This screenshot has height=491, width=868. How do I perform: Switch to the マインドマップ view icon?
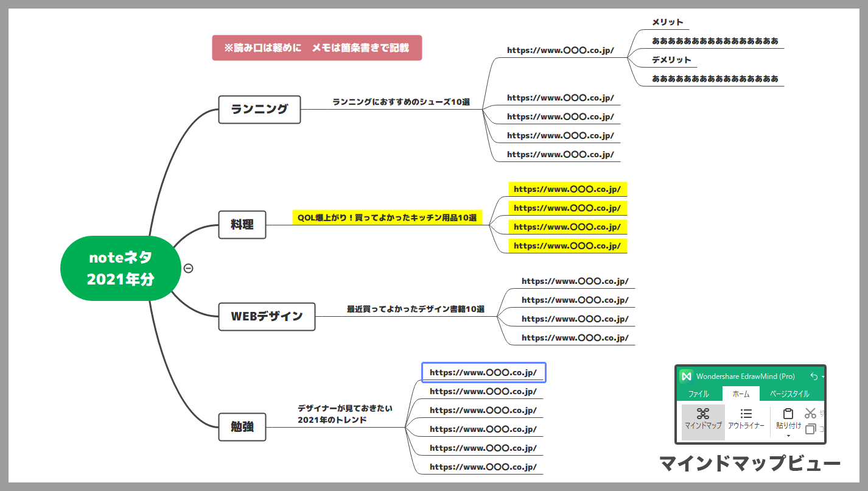coord(702,419)
